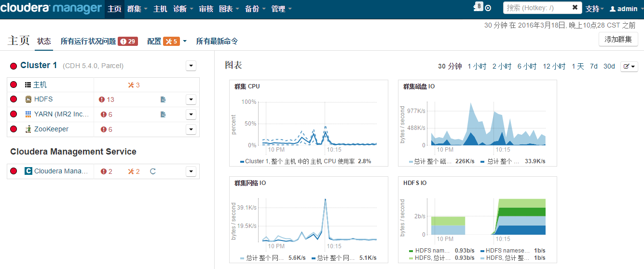Go to the 审核 page
This screenshot has width=644, height=269.
click(206, 9)
